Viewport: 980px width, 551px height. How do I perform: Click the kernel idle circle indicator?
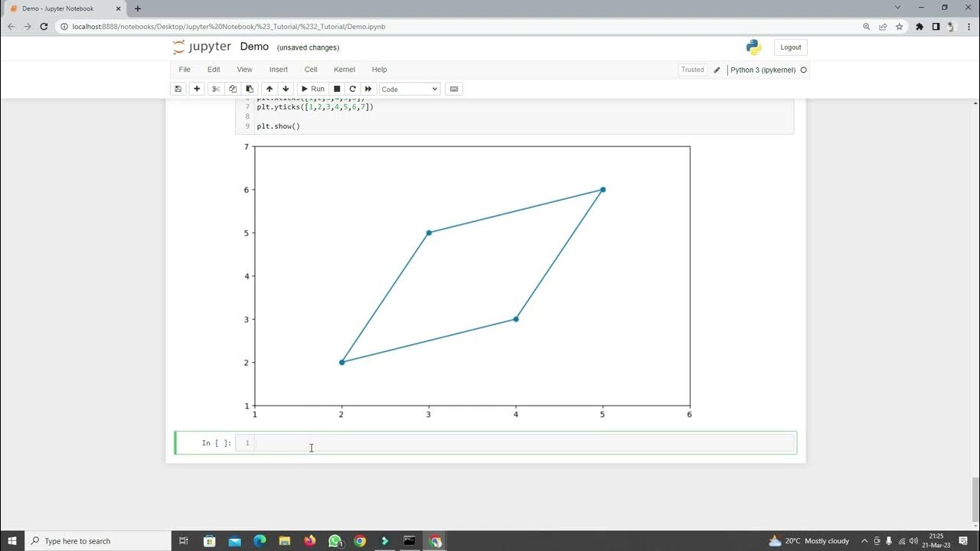click(x=803, y=70)
